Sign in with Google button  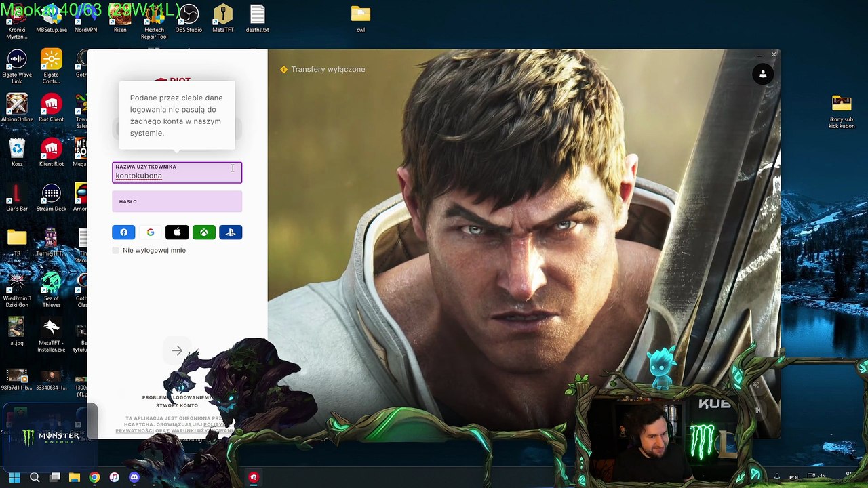coord(150,232)
